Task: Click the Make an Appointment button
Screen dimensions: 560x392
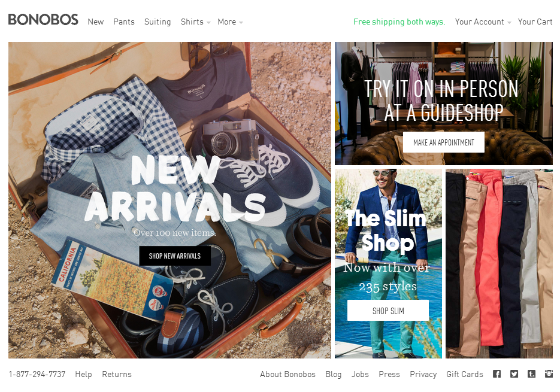Action: point(444,142)
